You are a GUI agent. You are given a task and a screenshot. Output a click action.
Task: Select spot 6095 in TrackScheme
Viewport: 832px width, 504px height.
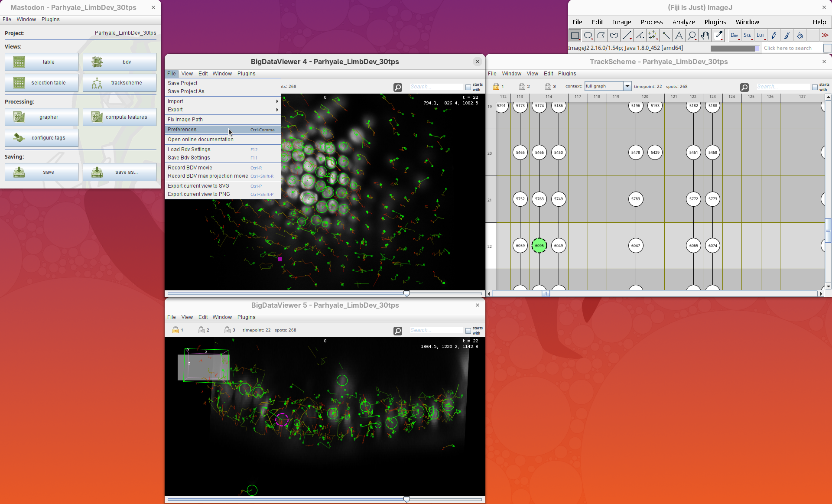click(x=539, y=246)
